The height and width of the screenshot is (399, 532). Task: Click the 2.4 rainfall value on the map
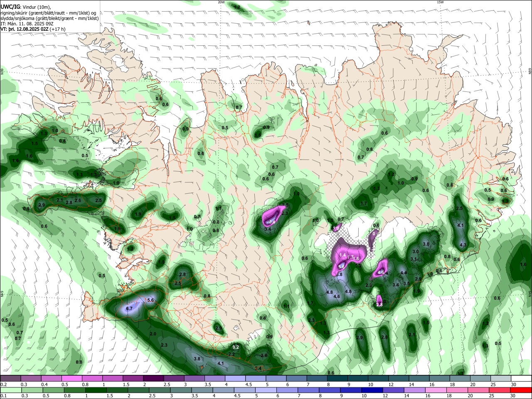(x=258, y=368)
